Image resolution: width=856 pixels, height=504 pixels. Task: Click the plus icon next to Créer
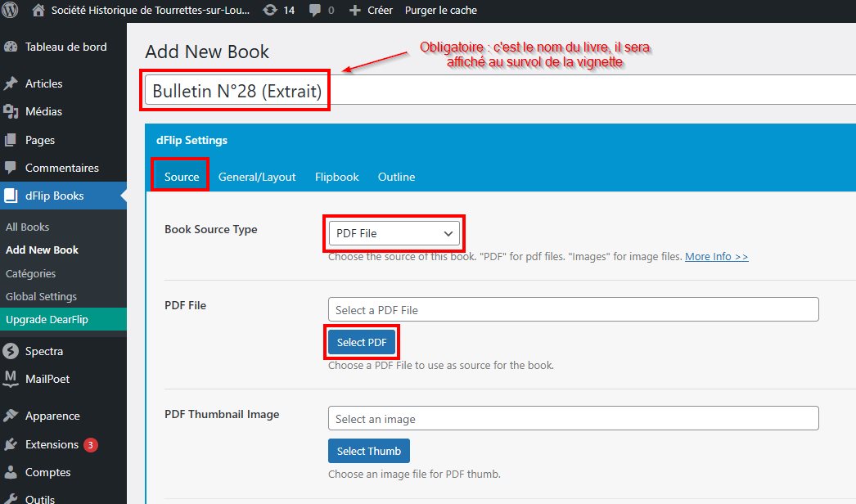pos(355,11)
